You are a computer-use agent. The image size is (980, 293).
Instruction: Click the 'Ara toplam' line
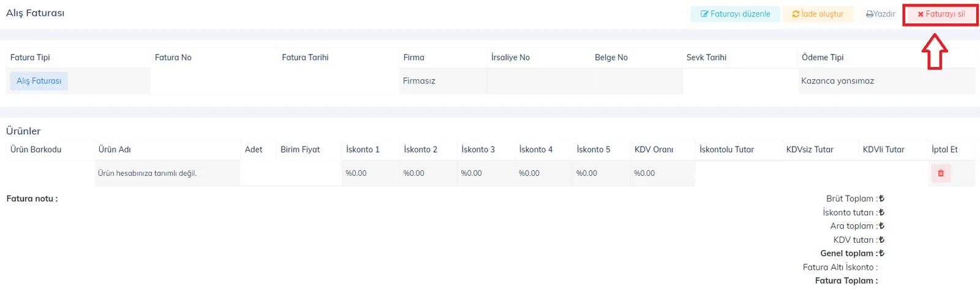[858, 226]
